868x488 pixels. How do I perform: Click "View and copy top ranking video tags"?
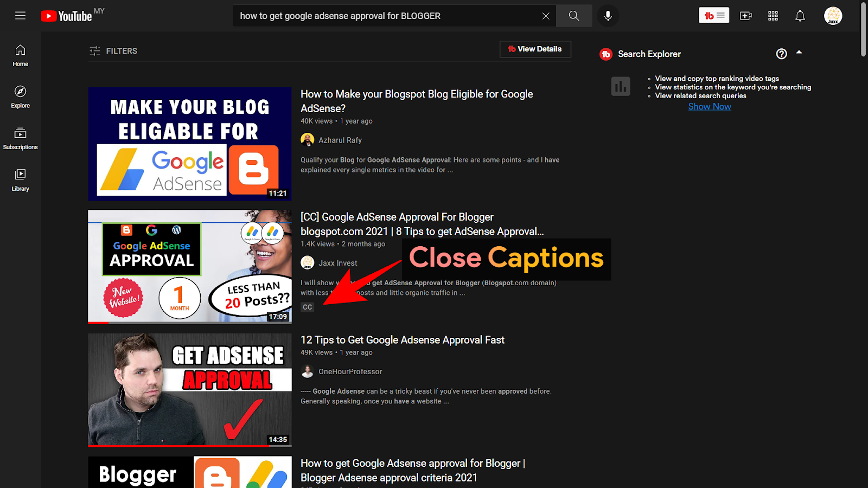(717, 79)
